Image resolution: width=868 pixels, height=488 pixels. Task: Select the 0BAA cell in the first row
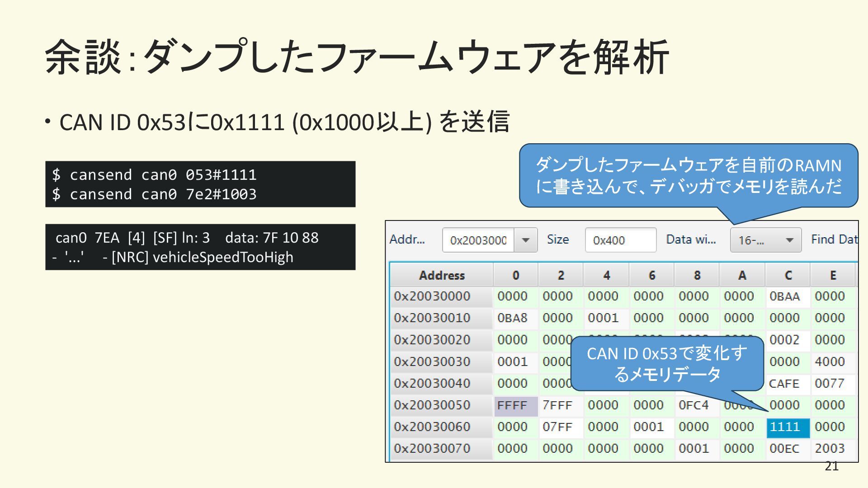tap(785, 296)
